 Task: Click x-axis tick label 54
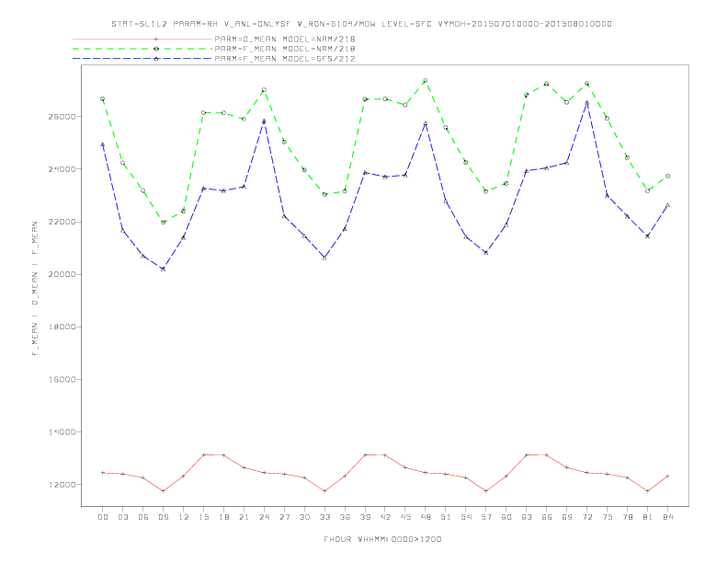(x=466, y=517)
